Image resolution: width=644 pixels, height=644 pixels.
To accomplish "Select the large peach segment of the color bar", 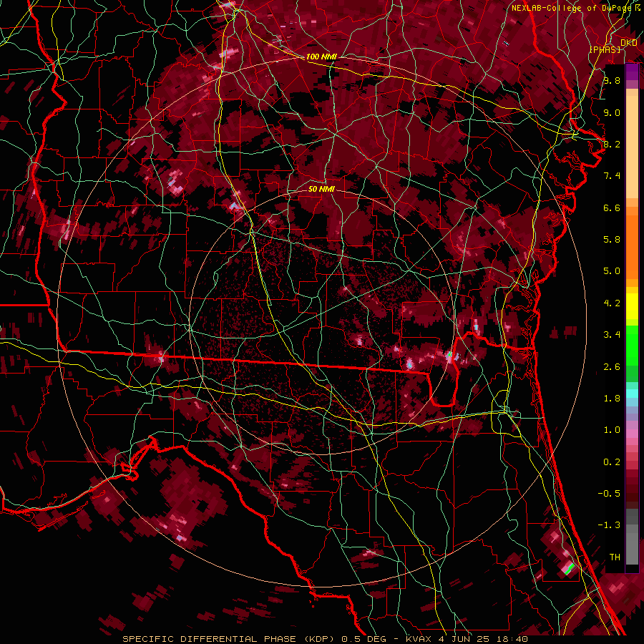I will click(632, 148).
